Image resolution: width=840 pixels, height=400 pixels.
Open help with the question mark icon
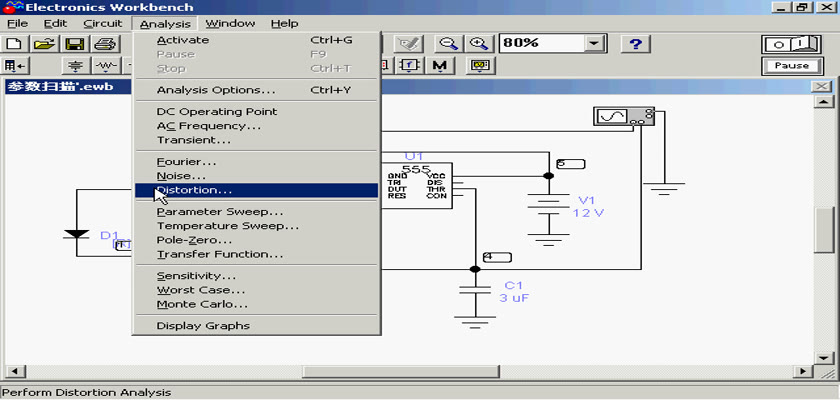(x=635, y=43)
